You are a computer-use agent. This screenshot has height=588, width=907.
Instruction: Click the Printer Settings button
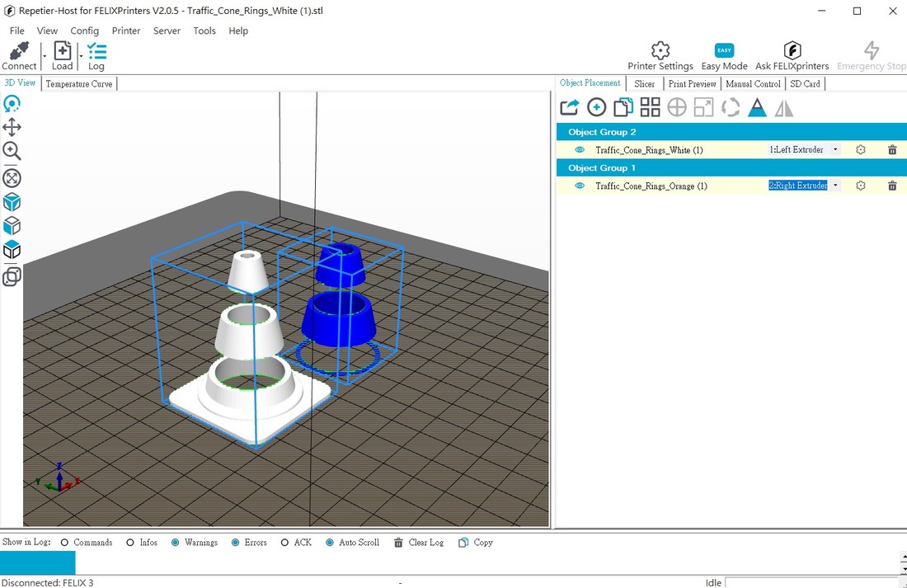click(660, 54)
